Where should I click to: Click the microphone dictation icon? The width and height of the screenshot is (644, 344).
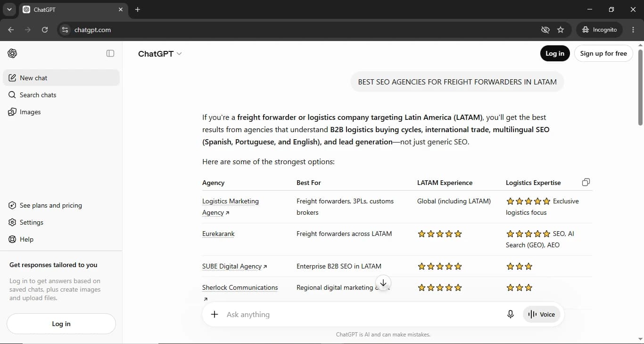click(511, 314)
